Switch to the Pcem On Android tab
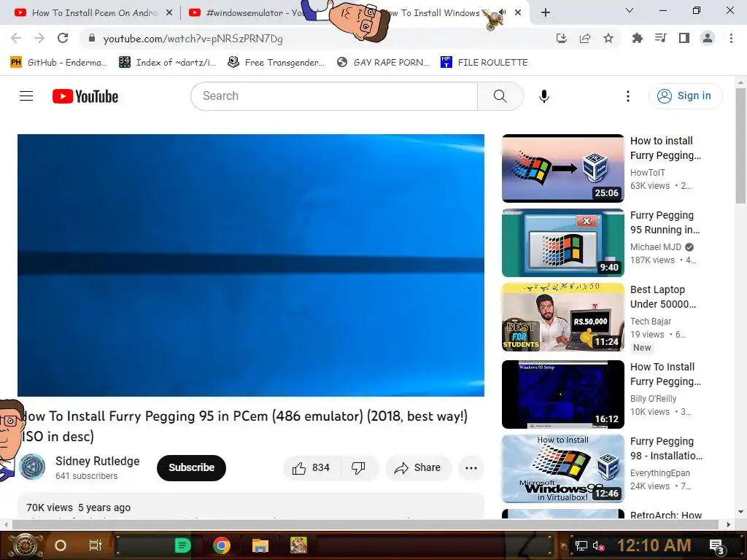747x560 pixels. [x=94, y=13]
